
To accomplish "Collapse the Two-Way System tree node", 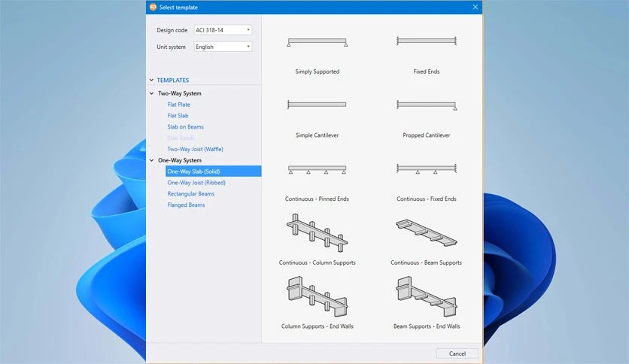I will pos(152,93).
